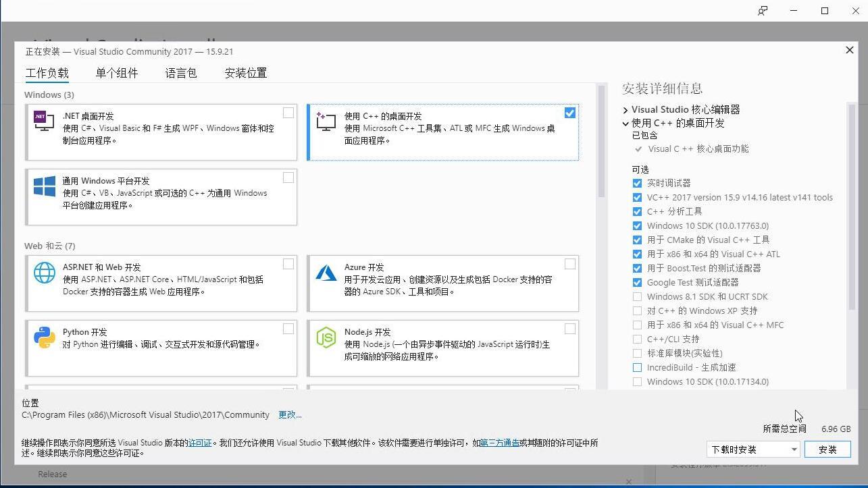Uncheck C++ 分析工具 component

coord(637,211)
